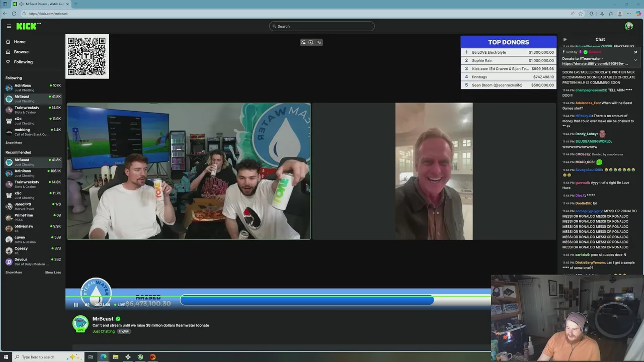Click Windows taskbar search box
This screenshot has width=644, height=362.
[48, 357]
